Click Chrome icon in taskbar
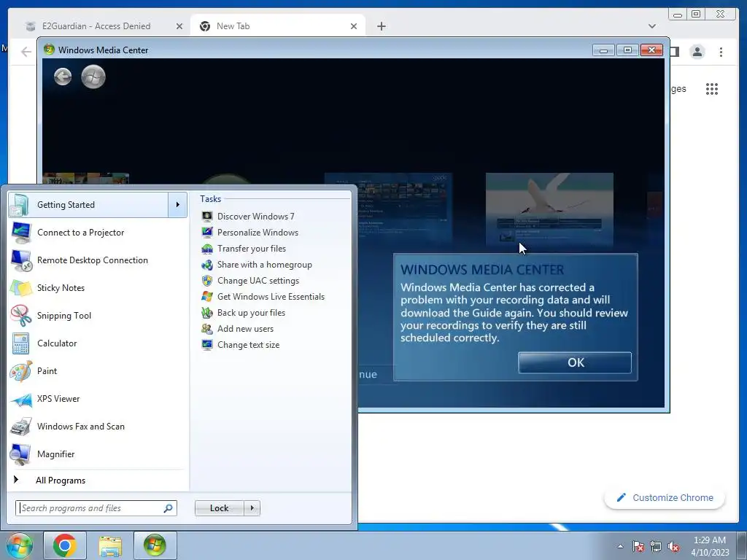The image size is (747, 560). point(64,545)
